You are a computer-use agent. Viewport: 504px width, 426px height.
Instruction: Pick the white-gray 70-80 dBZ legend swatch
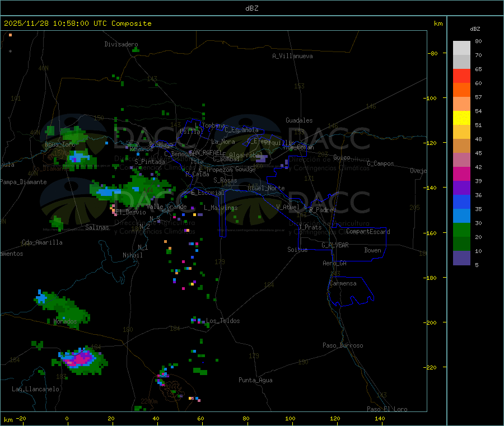coord(461,48)
